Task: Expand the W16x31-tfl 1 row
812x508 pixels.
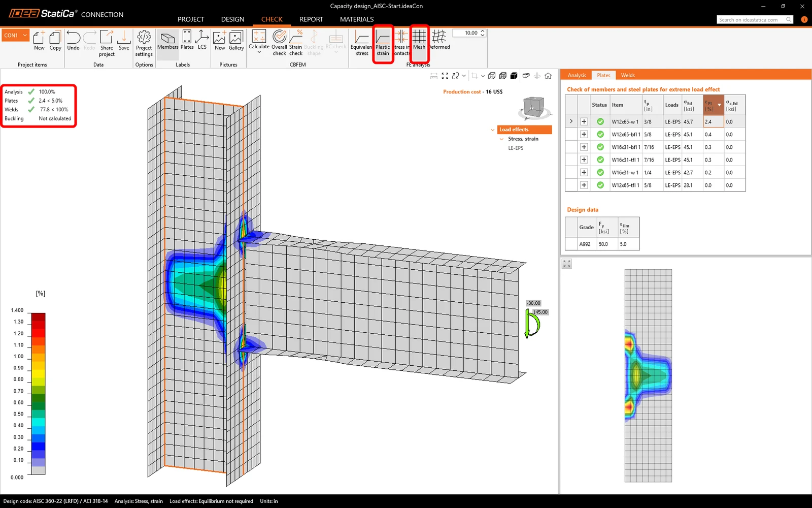Action: (584, 160)
